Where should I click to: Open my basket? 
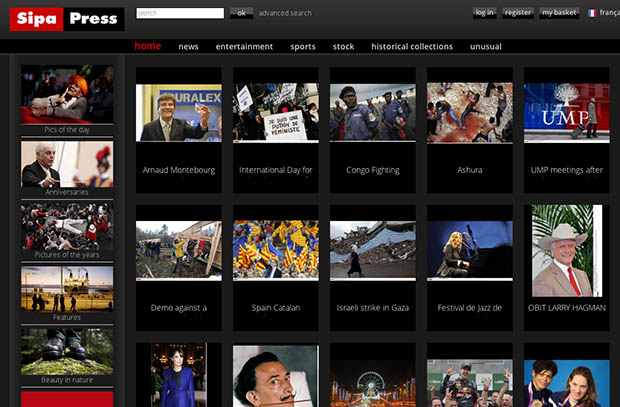pos(559,13)
